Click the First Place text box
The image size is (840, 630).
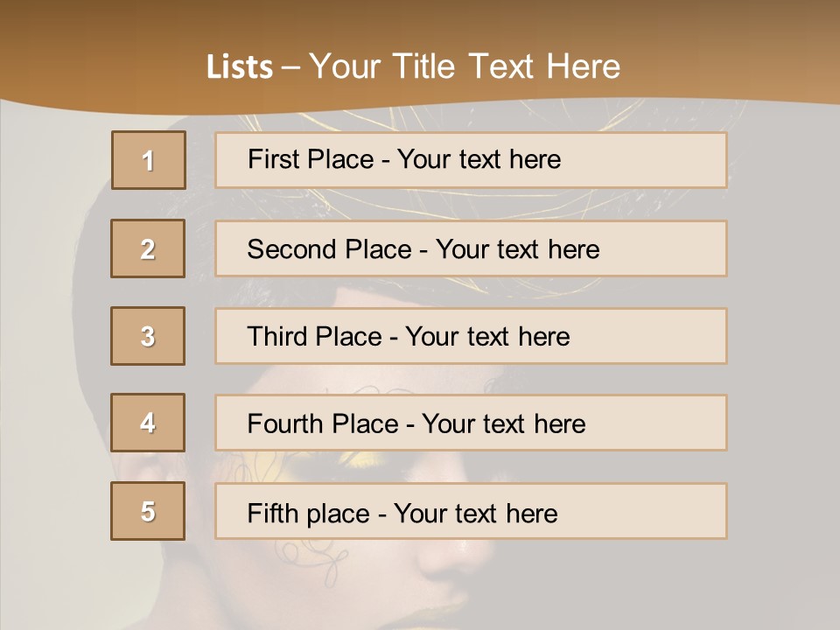(x=471, y=160)
